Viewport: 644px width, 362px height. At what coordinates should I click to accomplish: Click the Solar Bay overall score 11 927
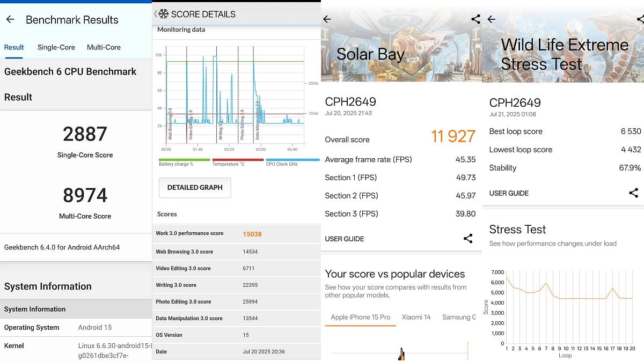(453, 136)
